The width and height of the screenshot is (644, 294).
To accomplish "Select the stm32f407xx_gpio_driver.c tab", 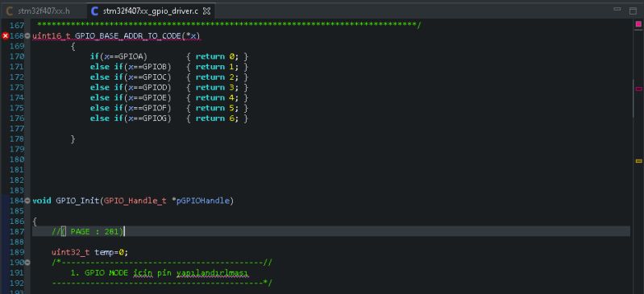I will pos(151,11).
